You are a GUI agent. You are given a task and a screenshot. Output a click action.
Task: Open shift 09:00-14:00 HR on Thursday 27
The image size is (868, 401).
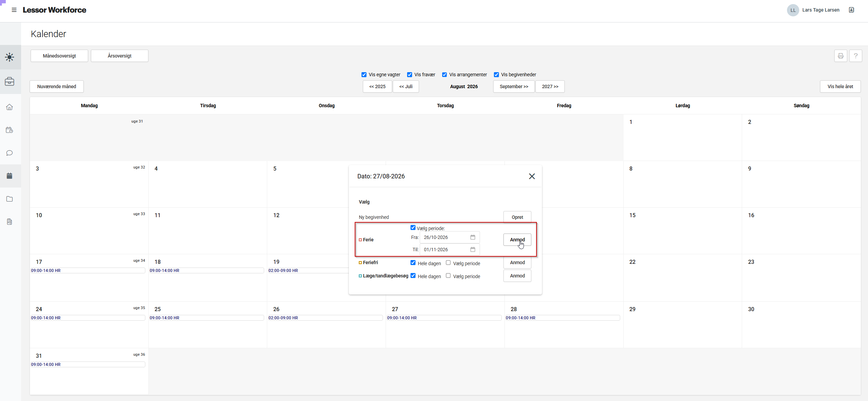point(444,318)
